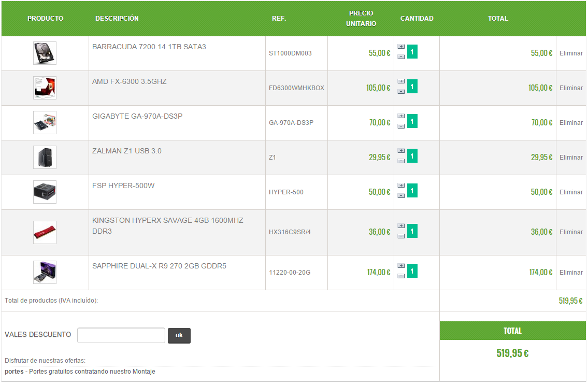Screen dimensions: 588x384
Task: Decrease quantity of ZALMAN Z1 USB 3.0
Action: [401, 161]
